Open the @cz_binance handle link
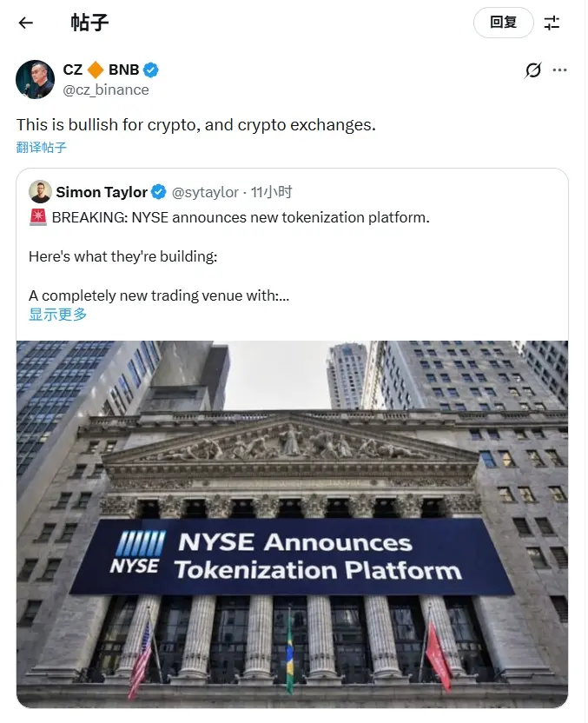Screen dimensions: 588x723 pos(106,90)
